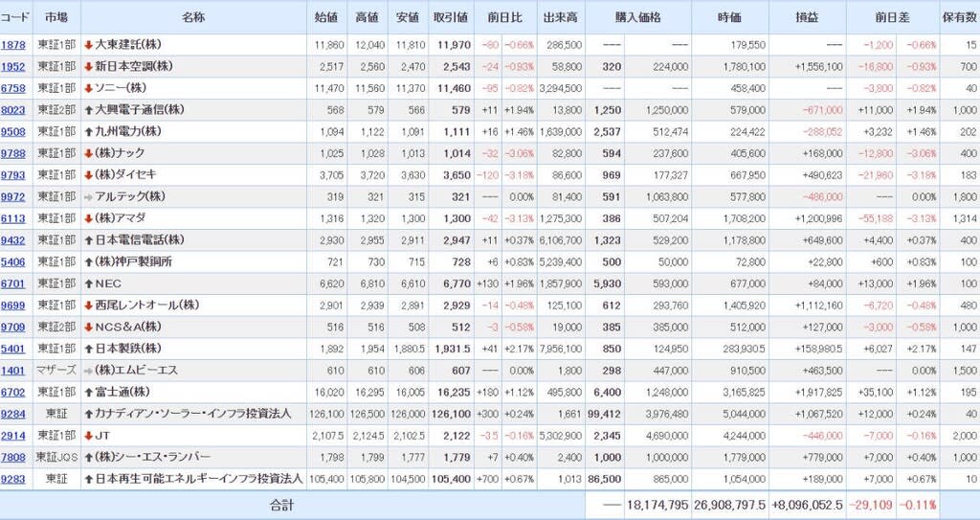Open stock code link 9432
Image resolution: width=980 pixels, height=520 pixels.
tap(12, 240)
